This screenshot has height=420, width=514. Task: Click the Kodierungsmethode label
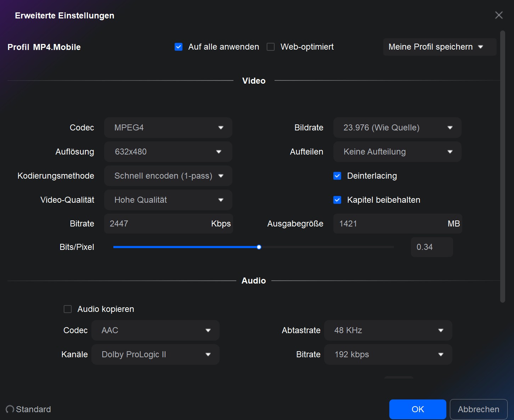[x=56, y=176]
